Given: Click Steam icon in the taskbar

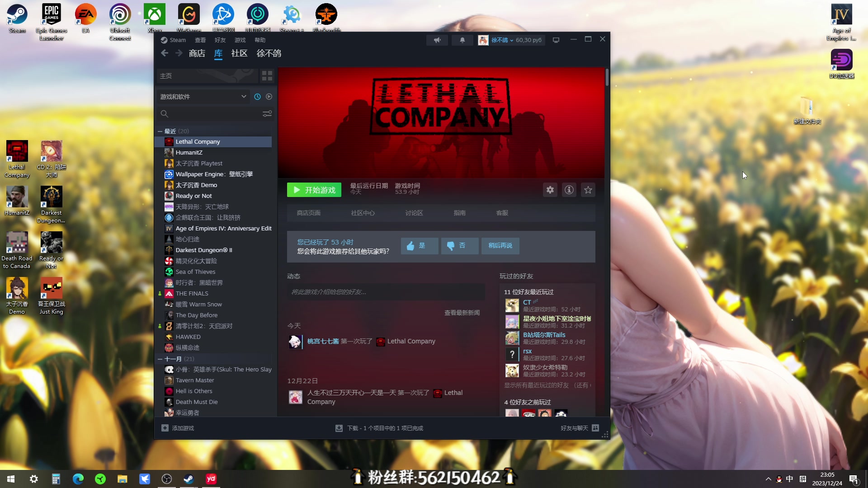Looking at the screenshot, I should [x=189, y=479].
